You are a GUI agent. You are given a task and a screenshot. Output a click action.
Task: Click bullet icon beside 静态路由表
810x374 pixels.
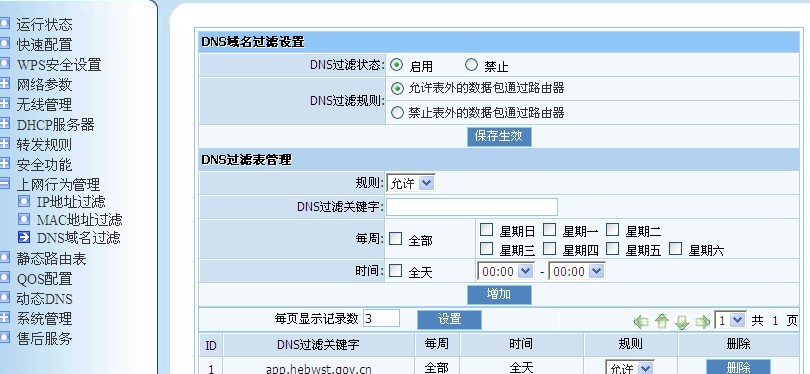[5, 257]
